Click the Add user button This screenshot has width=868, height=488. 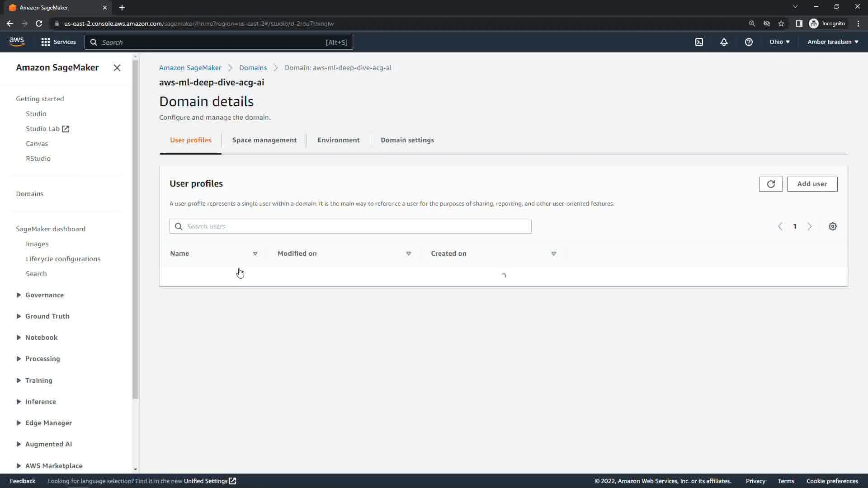point(812,184)
